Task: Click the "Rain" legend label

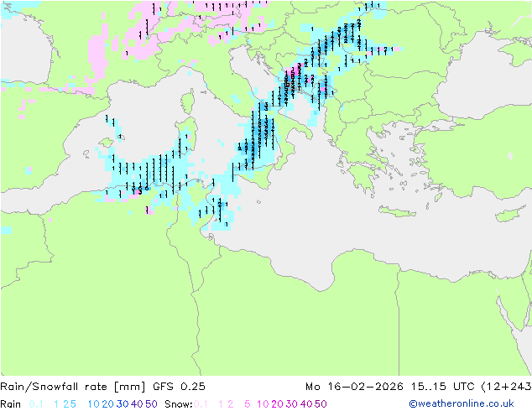Action: tap(11, 404)
